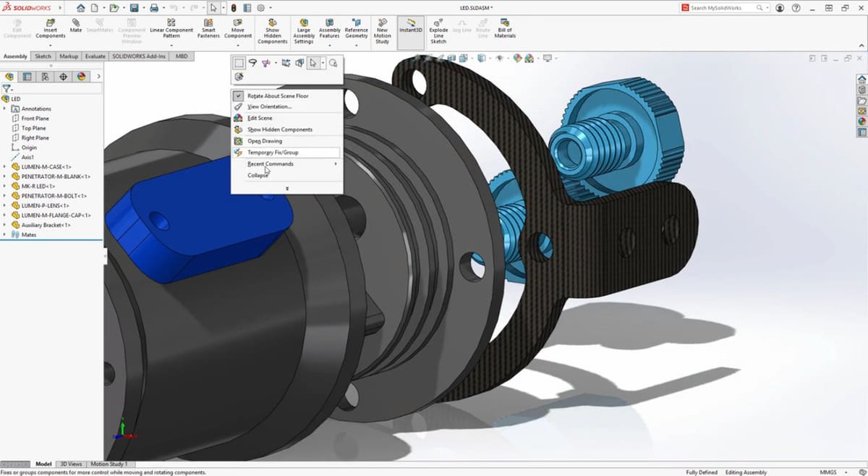The width and height of the screenshot is (868, 476).
Task: Open the Recent Commands submenu
Action: click(x=286, y=164)
